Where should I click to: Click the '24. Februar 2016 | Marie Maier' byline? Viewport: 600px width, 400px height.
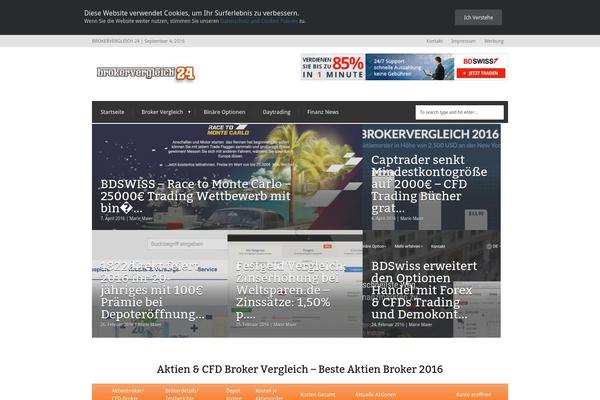(x=401, y=325)
